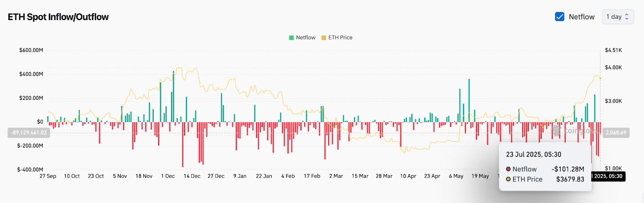Click the up-down arrows on interval selector
The height and width of the screenshot is (203, 644).
pyautogui.click(x=627, y=16)
